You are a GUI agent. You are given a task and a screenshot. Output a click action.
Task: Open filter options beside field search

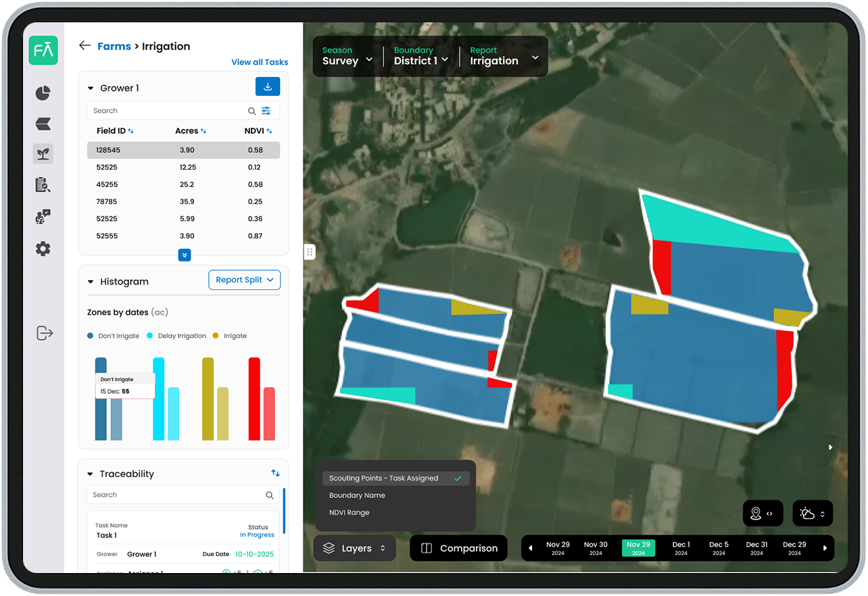pyautogui.click(x=266, y=111)
